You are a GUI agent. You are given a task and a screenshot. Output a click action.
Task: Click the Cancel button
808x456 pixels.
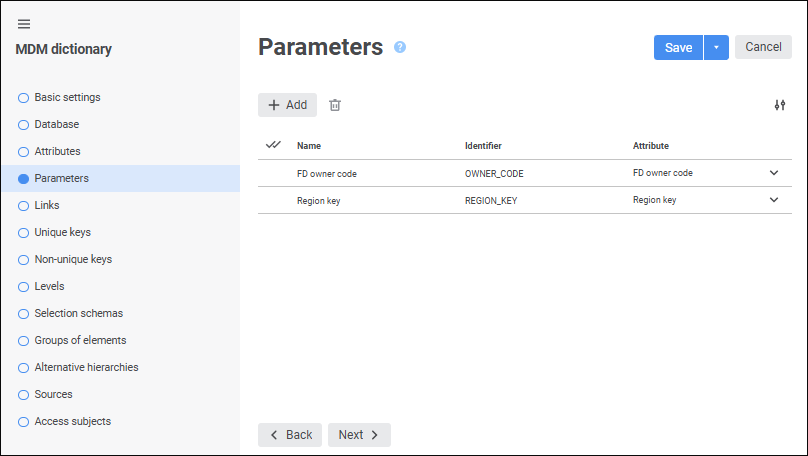click(763, 47)
